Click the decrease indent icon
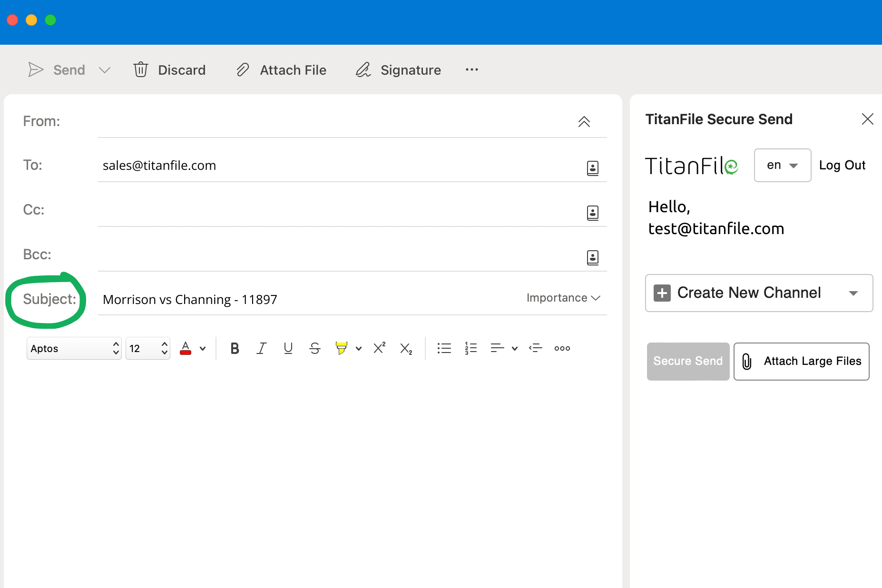 [535, 348]
